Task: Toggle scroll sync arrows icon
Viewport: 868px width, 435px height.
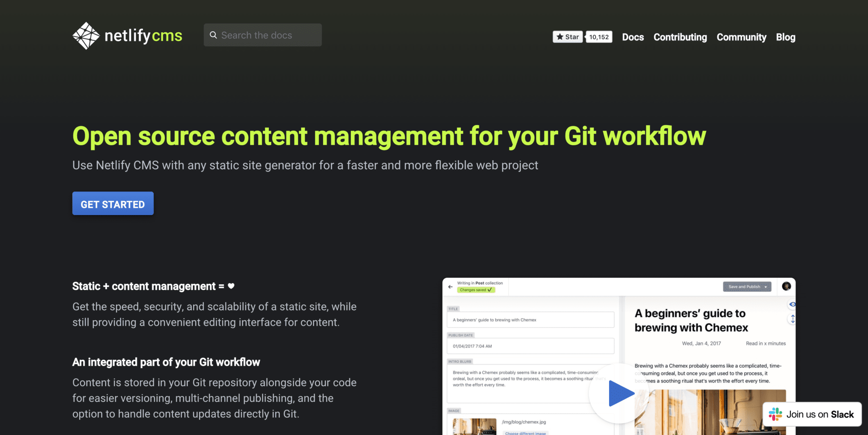Action: pyautogui.click(x=792, y=319)
